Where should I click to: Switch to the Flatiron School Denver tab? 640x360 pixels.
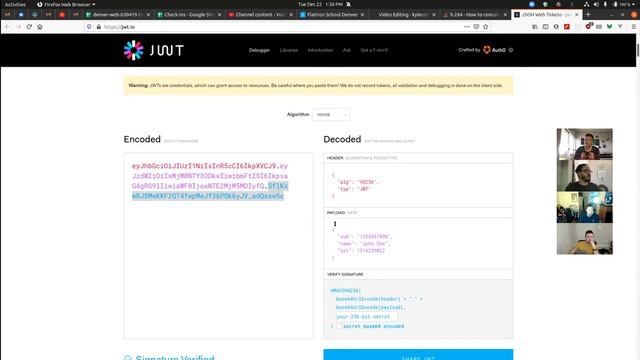pos(333,14)
